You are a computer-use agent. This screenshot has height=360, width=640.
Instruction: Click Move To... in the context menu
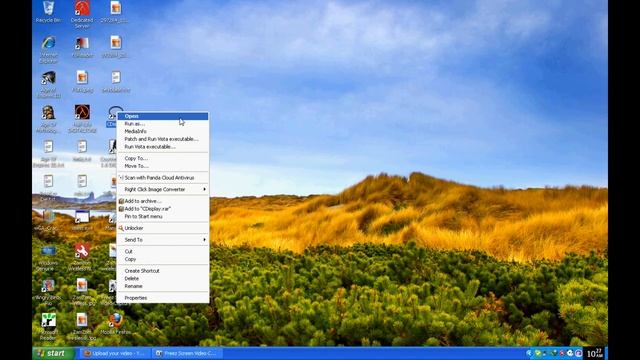coord(163,166)
